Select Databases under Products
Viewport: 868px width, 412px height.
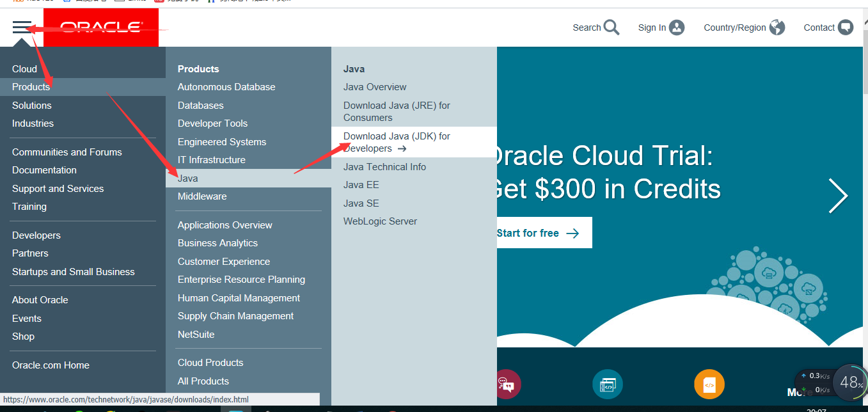[201, 106]
